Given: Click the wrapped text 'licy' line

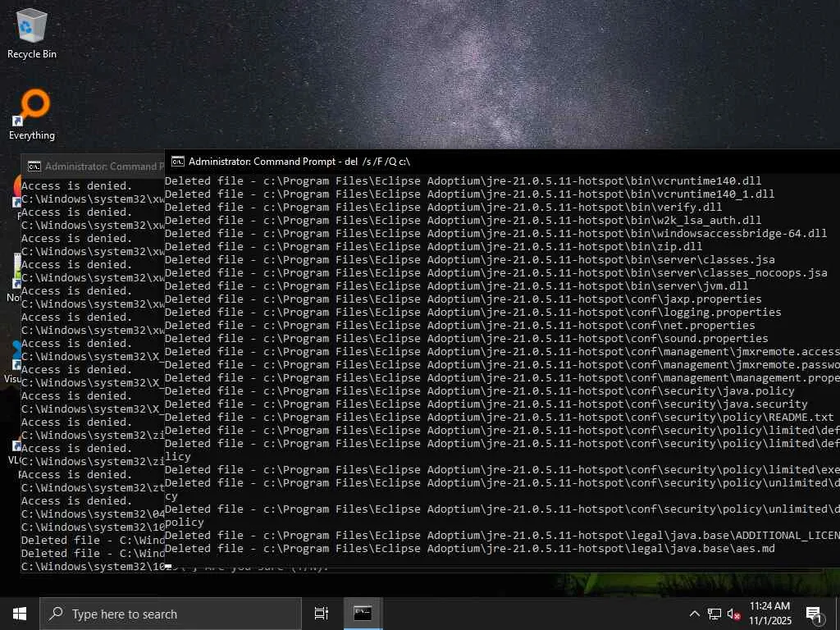Looking at the screenshot, I should (177, 456).
